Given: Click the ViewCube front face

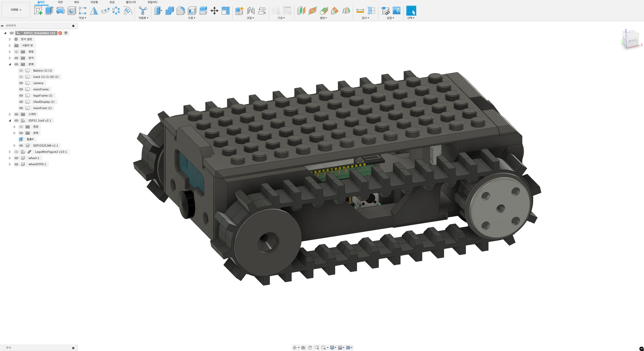Looking at the screenshot, I should pos(632,41).
